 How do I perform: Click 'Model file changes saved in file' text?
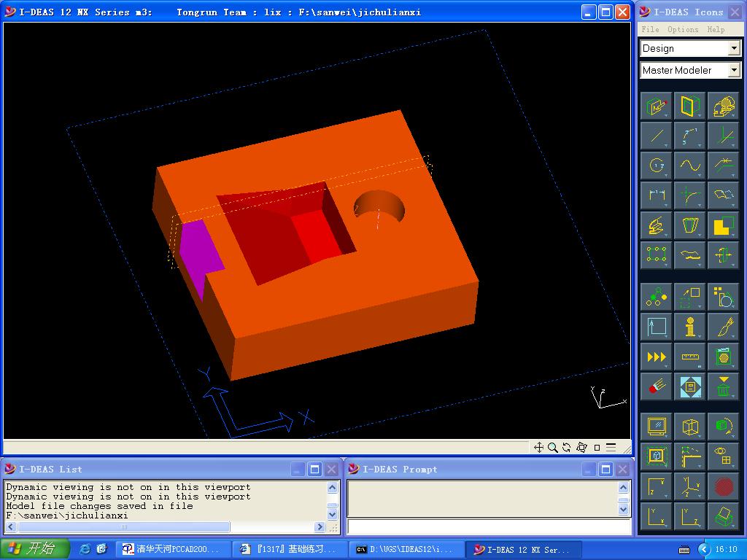(99, 506)
